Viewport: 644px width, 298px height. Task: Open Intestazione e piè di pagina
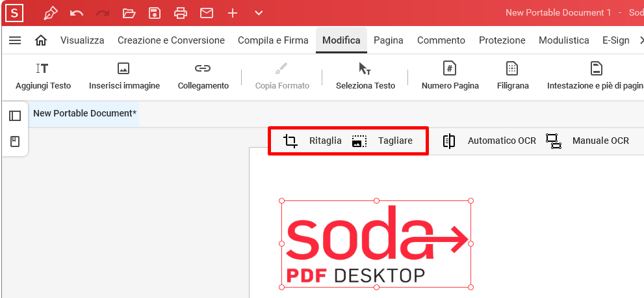[x=595, y=76]
